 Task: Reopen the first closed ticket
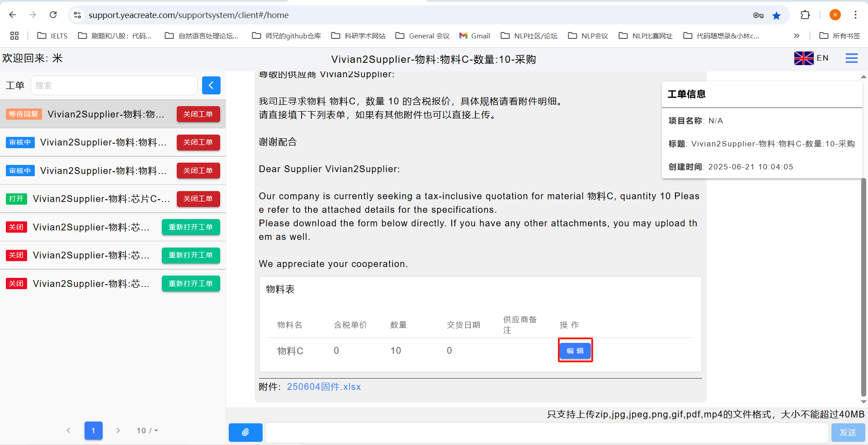(x=190, y=227)
